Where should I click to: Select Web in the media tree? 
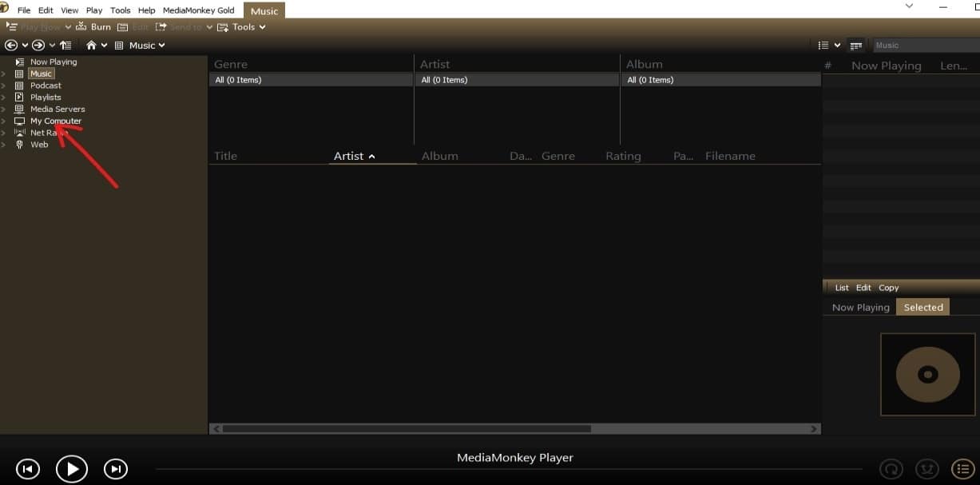tap(39, 145)
